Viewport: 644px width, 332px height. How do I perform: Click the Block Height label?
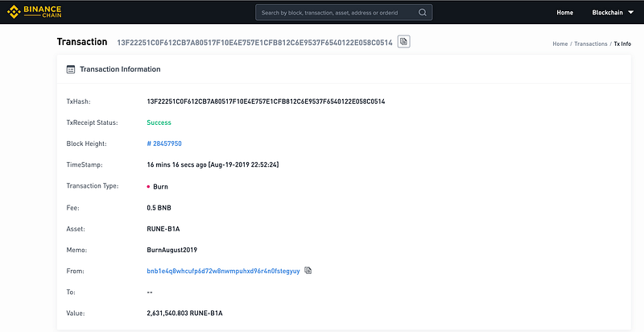[86, 143]
